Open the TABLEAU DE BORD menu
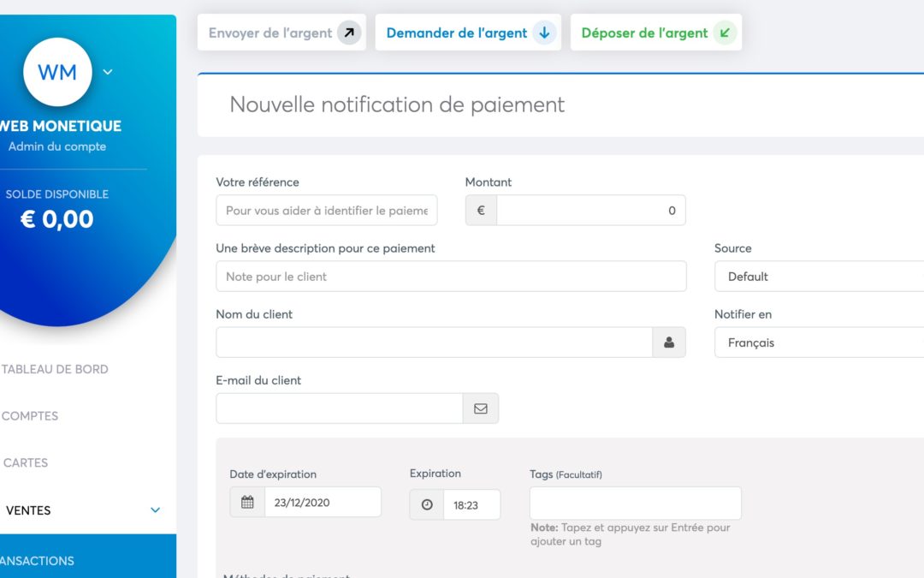This screenshot has height=578, width=924. point(55,369)
